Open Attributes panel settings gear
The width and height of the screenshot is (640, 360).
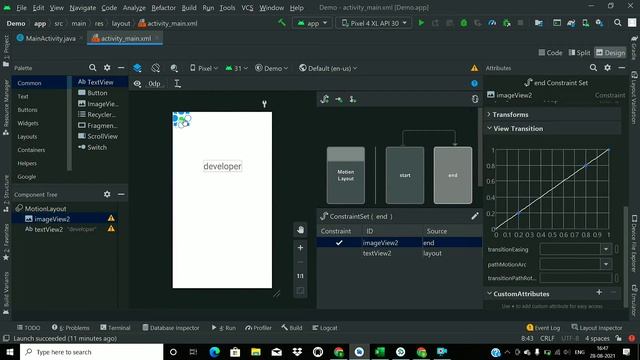(x=608, y=68)
